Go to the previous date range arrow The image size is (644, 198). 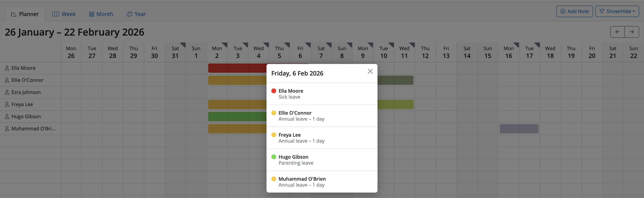pyautogui.click(x=617, y=32)
